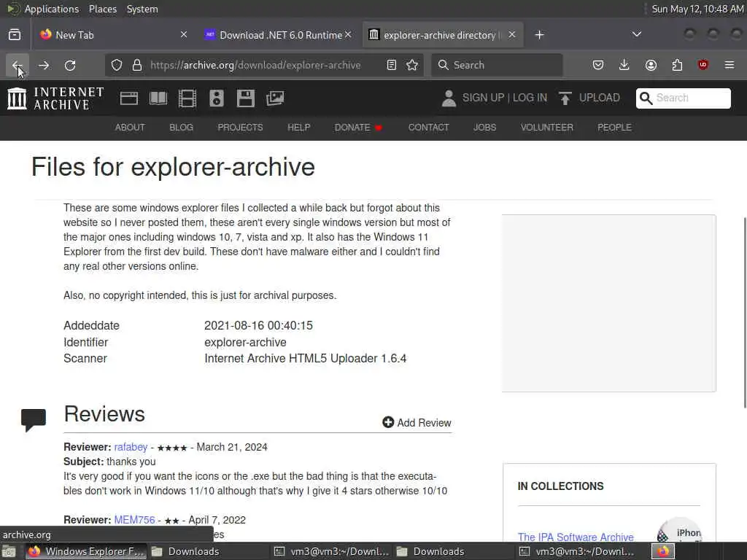Click the date and time in top panel
The width and height of the screenshot is (747, 560).
tap(697, 9)
